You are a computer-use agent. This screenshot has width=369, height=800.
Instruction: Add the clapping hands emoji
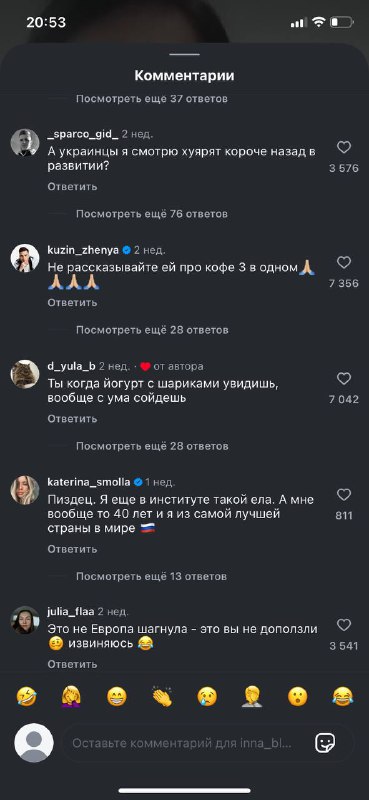tap(162, 696)
